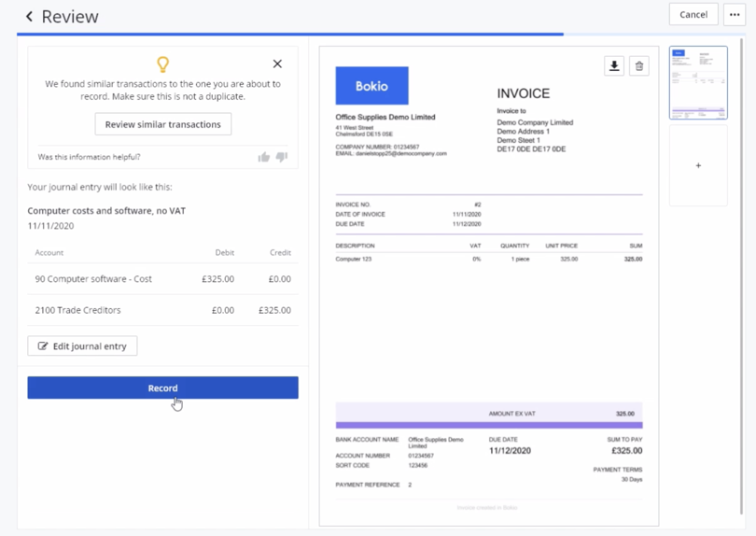Image resolution: width=756 pixels, height=536 pixels.
Task: Click the Bokio logo on the invoice
Action: click(371, 86)
